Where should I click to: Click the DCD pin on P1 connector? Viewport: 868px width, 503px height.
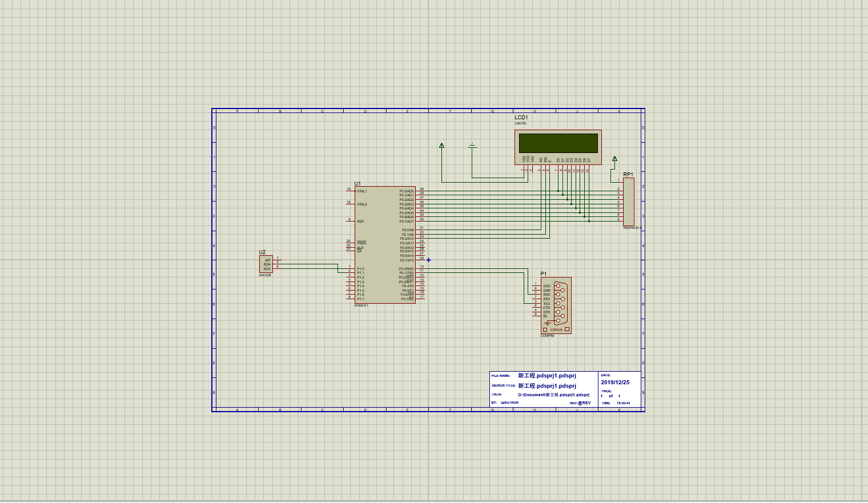[546, 286]
